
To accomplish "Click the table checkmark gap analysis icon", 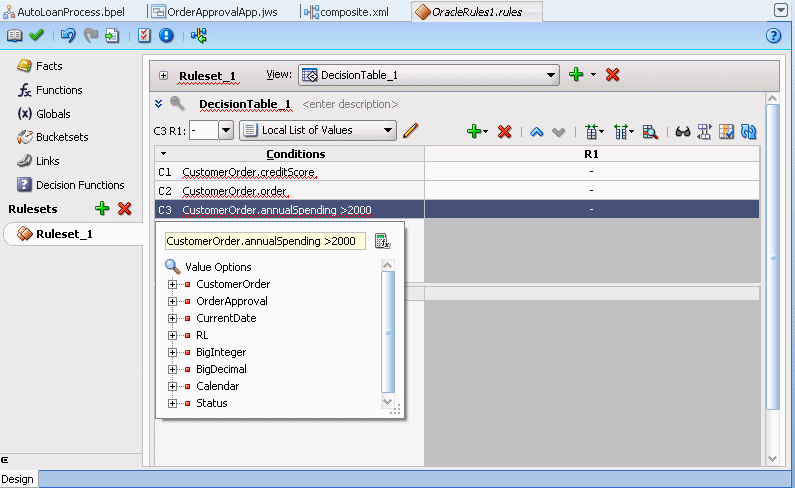I will (x=726, y=132).
